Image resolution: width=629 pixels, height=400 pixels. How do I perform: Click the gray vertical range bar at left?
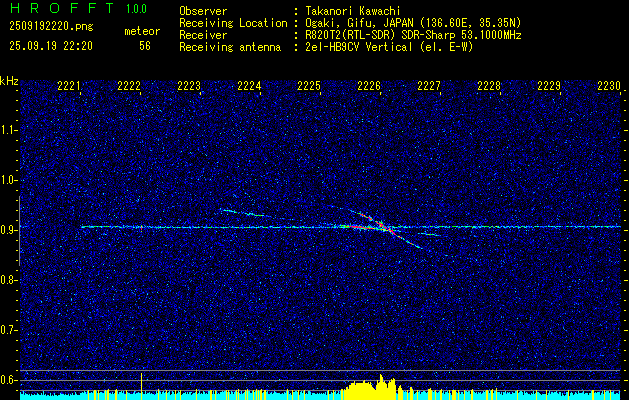[19, 231]
